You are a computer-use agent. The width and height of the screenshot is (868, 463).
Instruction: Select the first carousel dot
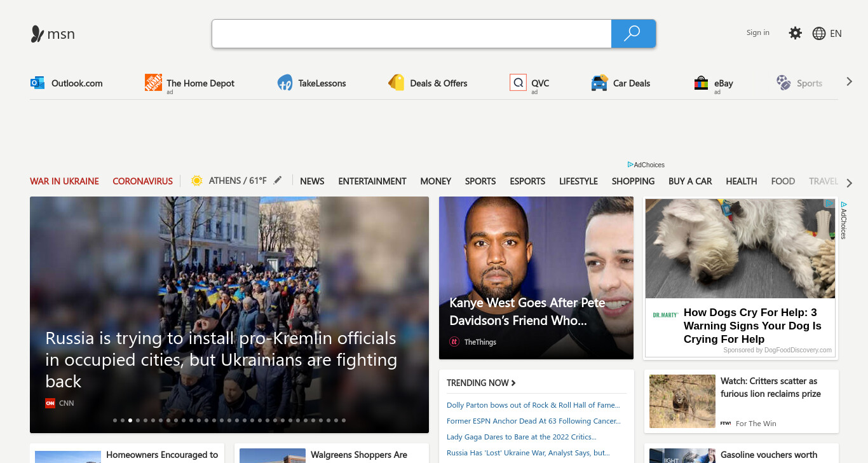115,420
